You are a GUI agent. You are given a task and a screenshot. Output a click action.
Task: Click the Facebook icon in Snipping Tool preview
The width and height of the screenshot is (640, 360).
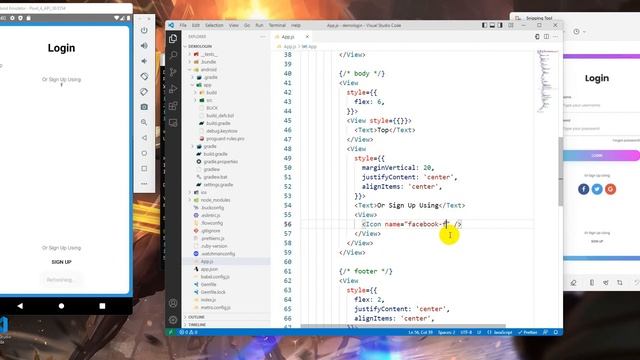point(583,189)
